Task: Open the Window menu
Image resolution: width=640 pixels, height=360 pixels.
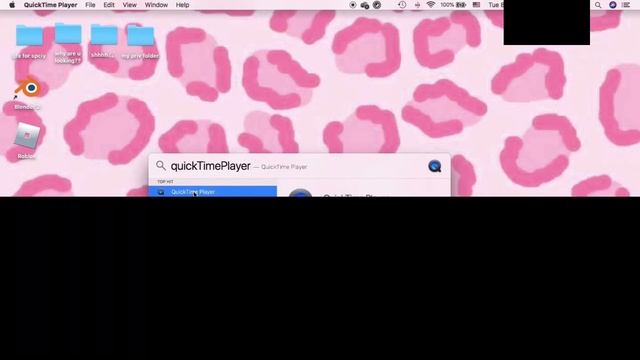Action: click(156, 5)
